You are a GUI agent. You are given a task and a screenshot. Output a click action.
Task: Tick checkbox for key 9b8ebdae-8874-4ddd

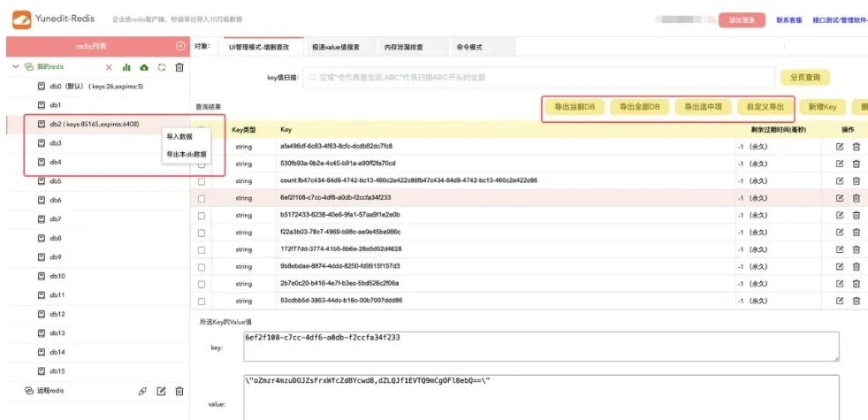click(202, 267)
